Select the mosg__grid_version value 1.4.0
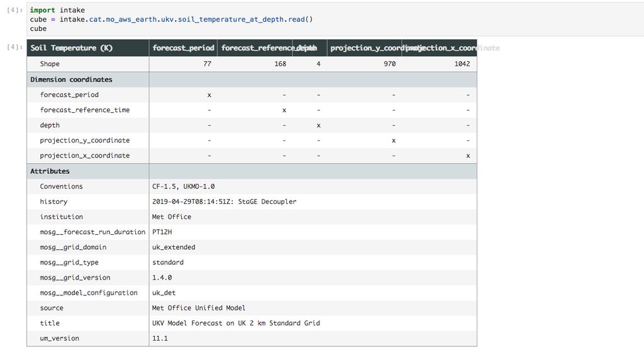The height and width of the screenshot is (352, 644). tap(162, 278)
